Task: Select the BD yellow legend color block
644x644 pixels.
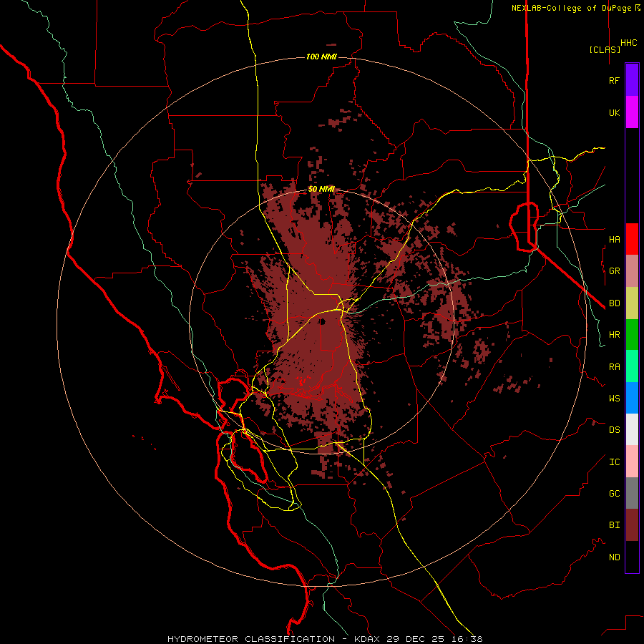Action: click(632, 303)
